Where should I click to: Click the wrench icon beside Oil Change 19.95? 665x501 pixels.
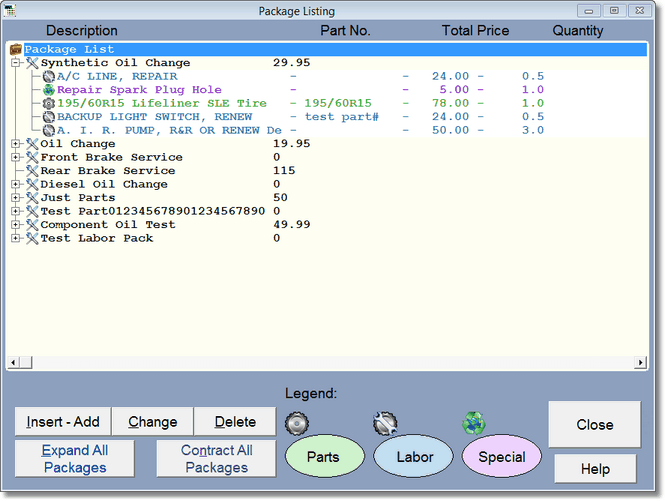coord(32,144)
